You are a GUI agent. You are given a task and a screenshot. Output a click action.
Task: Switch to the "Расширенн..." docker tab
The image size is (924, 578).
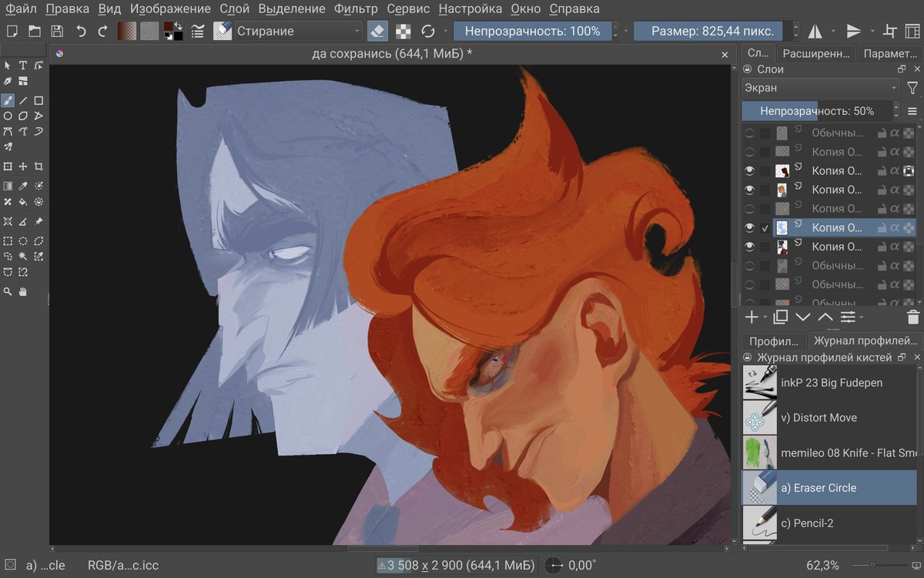pos(815,53)
